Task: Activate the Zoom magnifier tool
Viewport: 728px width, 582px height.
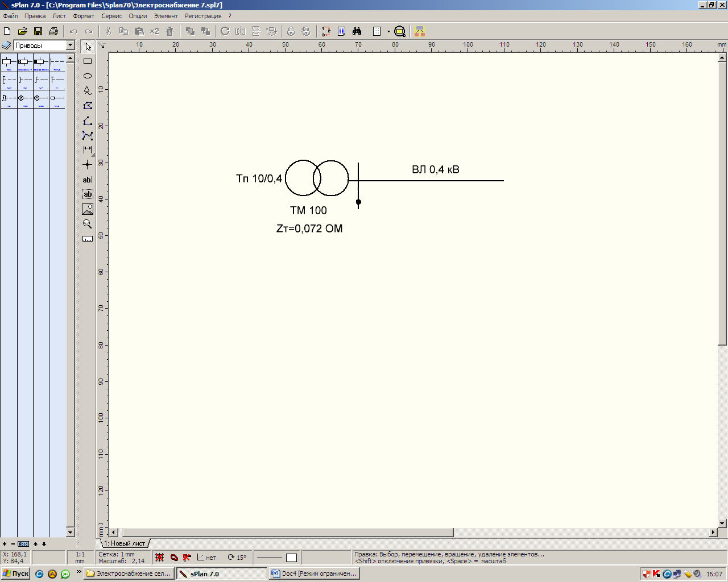Action: pyautogui.click(x=88, y=224)
